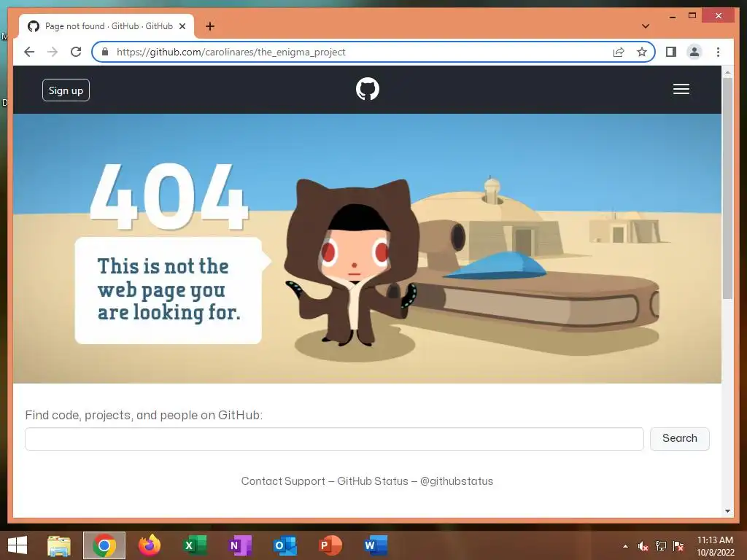Expand the tab search chevron
The width and height of the screenshot is (747, 560).
coord(645,26)
